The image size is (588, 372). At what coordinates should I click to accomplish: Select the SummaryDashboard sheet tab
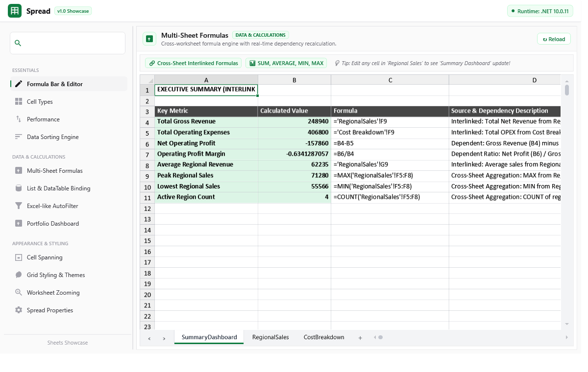(209, 337)
